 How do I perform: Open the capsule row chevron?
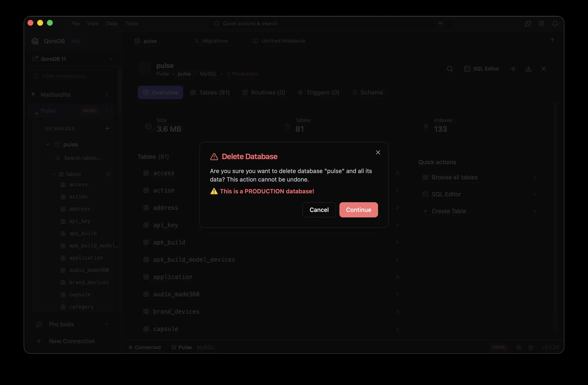pos(397,329)
